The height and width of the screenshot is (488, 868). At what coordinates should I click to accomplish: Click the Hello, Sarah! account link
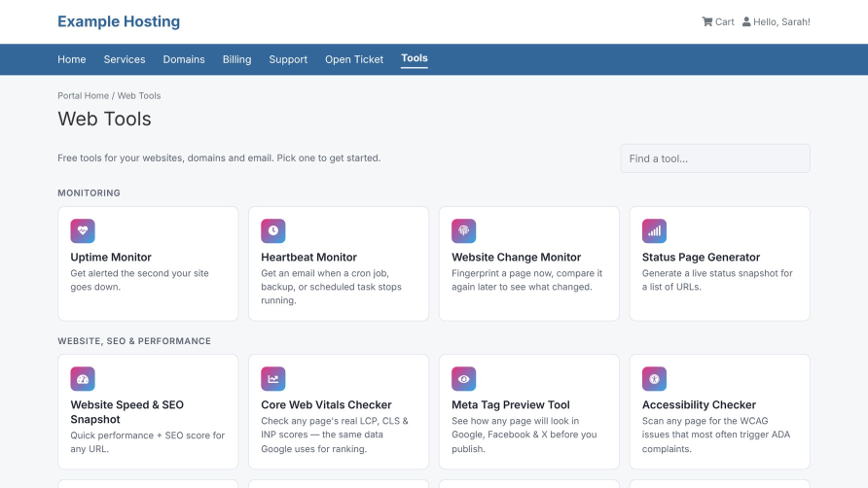click(777, 21)
